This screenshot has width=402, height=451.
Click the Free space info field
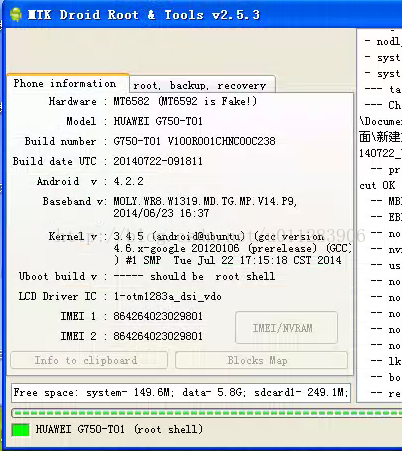(x=181, y=393)
